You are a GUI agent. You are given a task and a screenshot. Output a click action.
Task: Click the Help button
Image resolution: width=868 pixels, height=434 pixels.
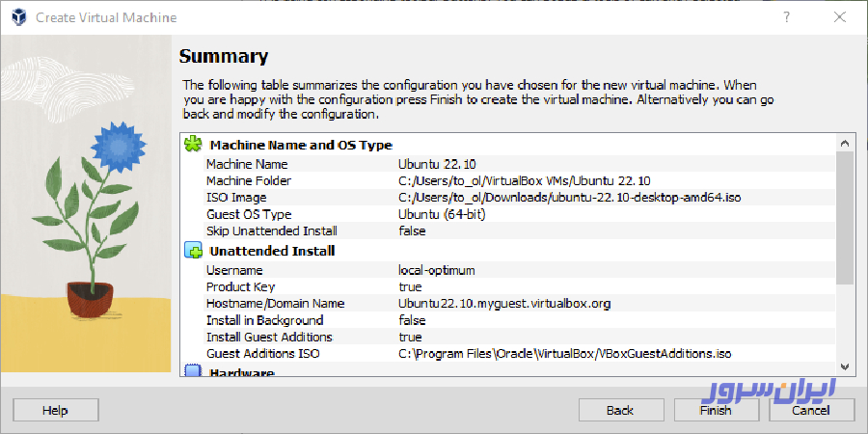click(55, 410)
